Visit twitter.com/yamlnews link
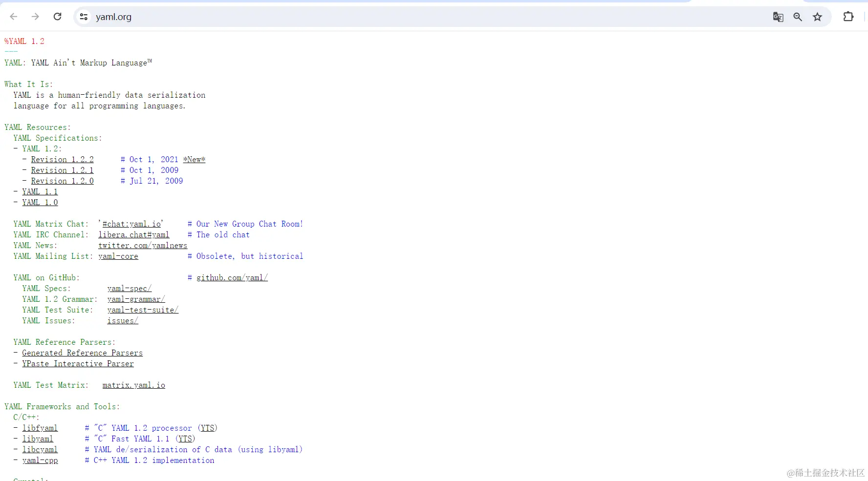The width and height of the screenshot is (868, 481). pos(143,246)
